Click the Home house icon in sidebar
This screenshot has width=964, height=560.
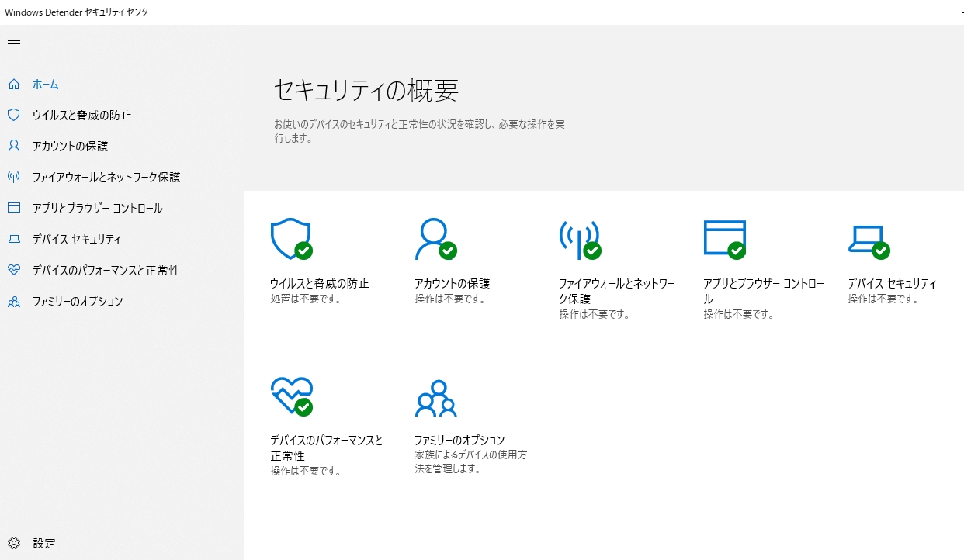[13, 84]
